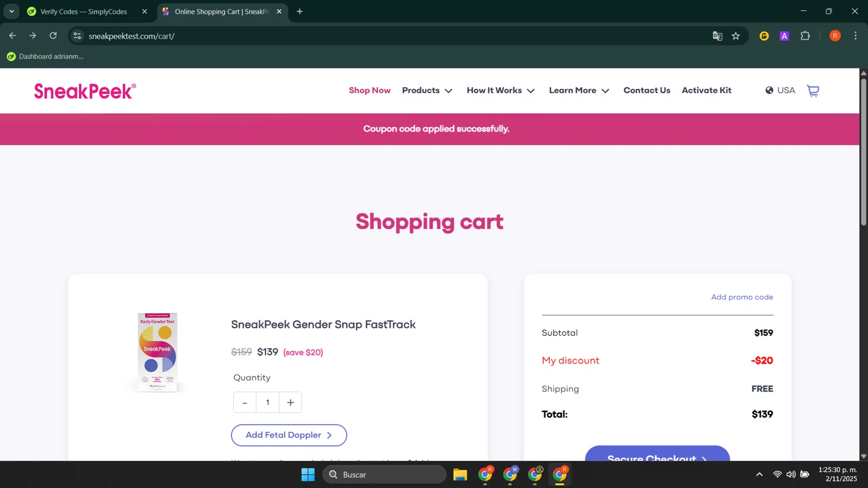Click Add promo code link
Viewport: 868px width, 488px height.
[x=742, y=297]
